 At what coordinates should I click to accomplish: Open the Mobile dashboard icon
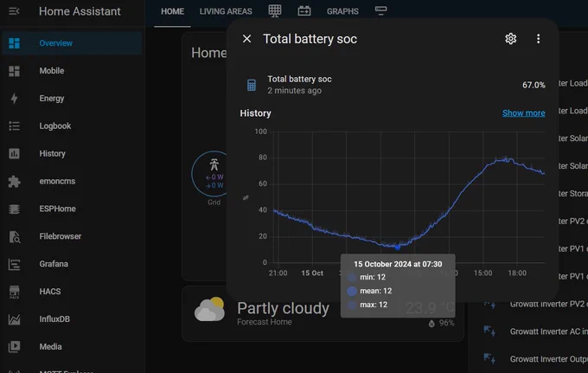click(x=14, y=71)
